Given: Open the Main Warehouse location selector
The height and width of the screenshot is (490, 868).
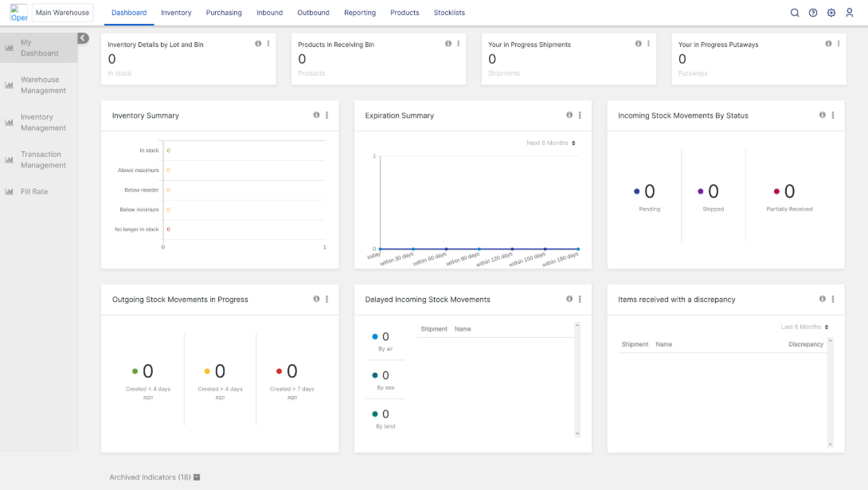Looking at the screenshot, I should (63, 13).
